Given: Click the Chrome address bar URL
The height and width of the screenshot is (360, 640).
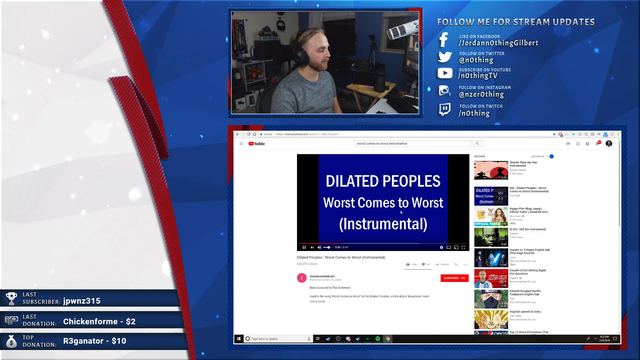Looking at the screenshot, I should [x=307, y=134].
